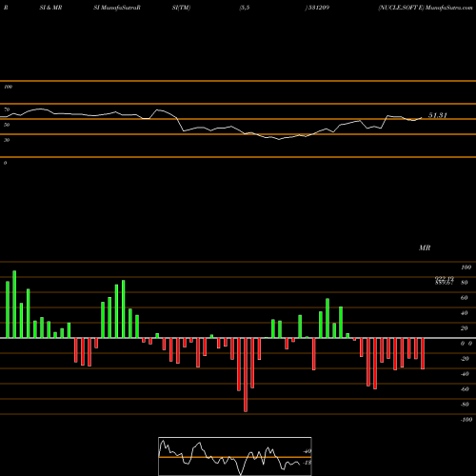The image size is (476, 476).
Task: Click the -18 label in the mini chart
Action: (x=307, y=463)
